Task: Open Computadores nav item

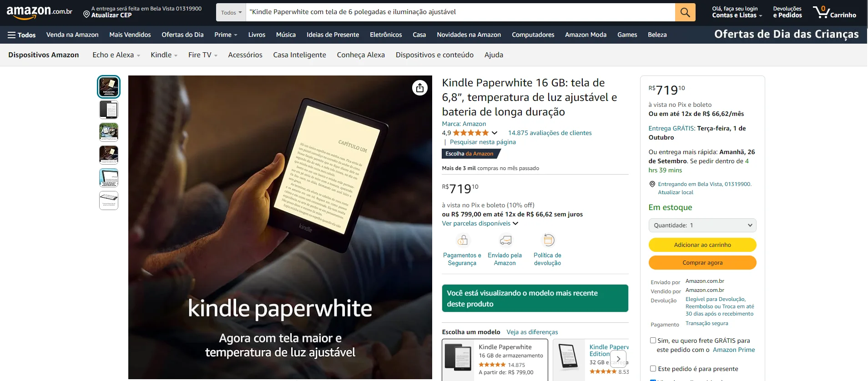Action: coord(533,35)
